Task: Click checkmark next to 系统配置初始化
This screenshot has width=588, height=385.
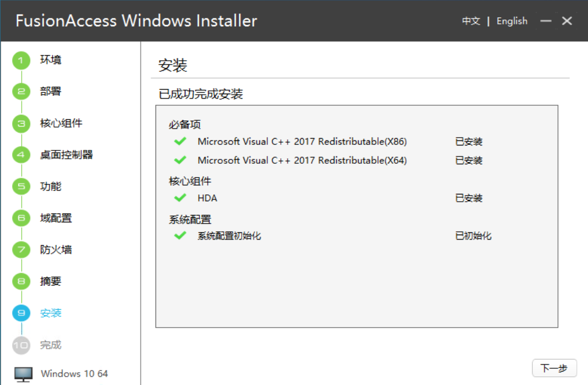Action: tap(180, 236)
